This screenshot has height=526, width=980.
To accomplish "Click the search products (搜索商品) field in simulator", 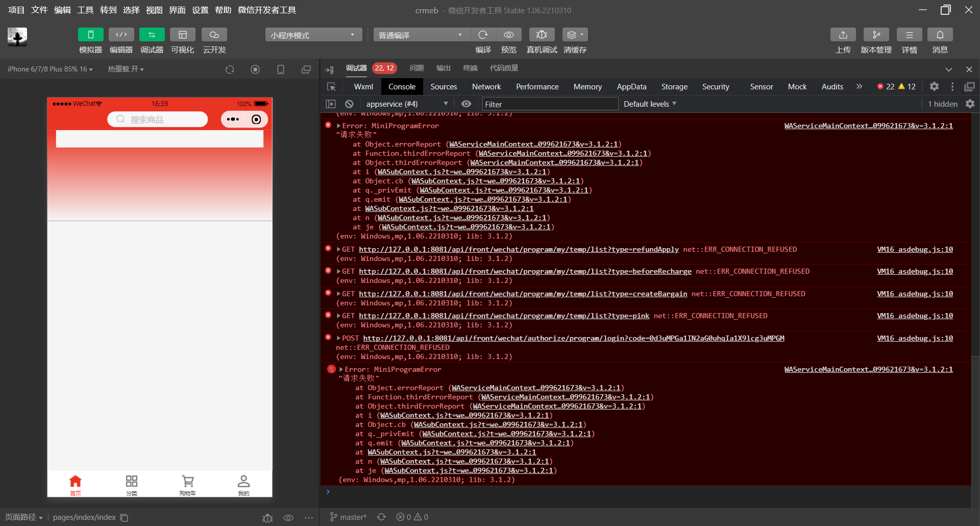I will 157,119.
